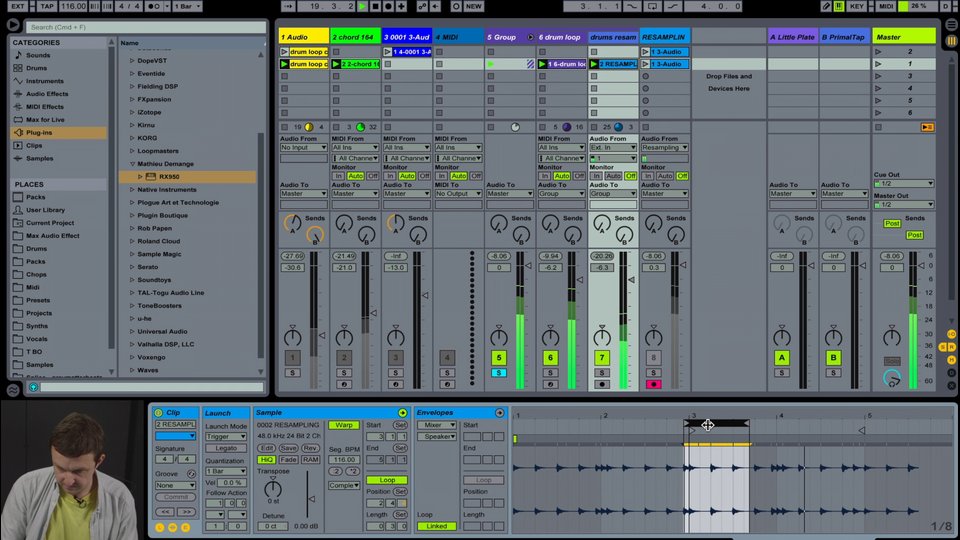Open Groove None dropdown

click(x=175, y=486)
